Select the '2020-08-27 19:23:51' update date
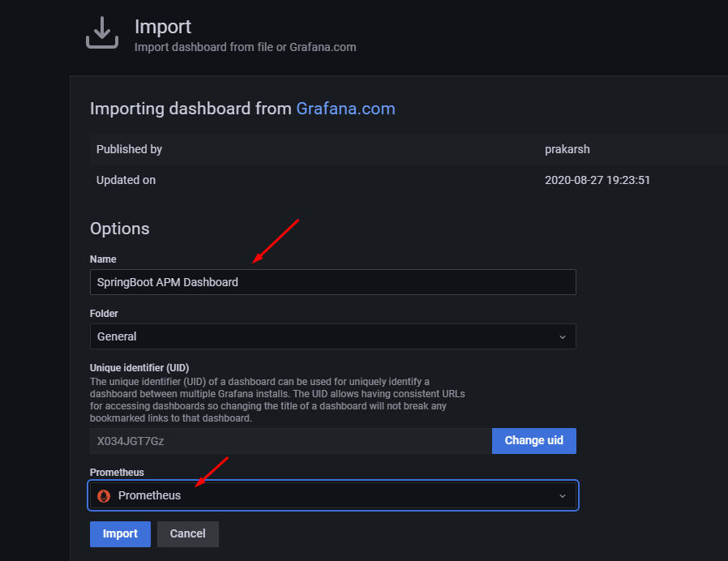 pyautogui.click(x=597, y=180)
